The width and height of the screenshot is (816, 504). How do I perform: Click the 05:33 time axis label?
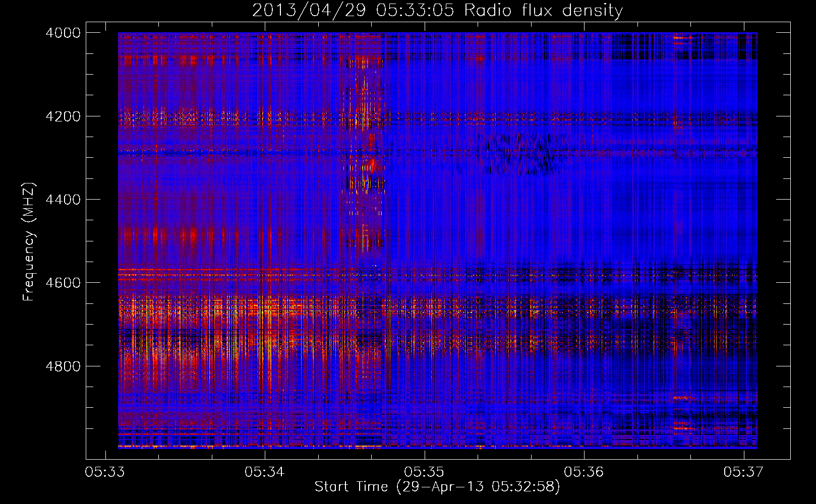105,472
